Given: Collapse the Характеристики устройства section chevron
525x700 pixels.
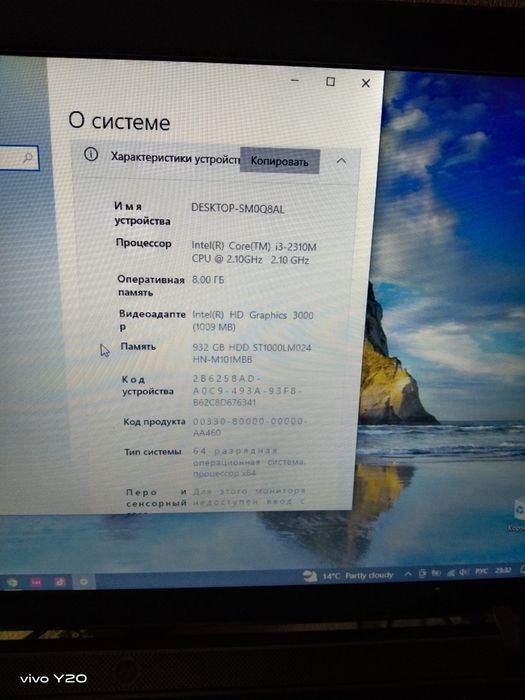Looking at the screenshot, I should pyautogui.click(x=341, y=161).
